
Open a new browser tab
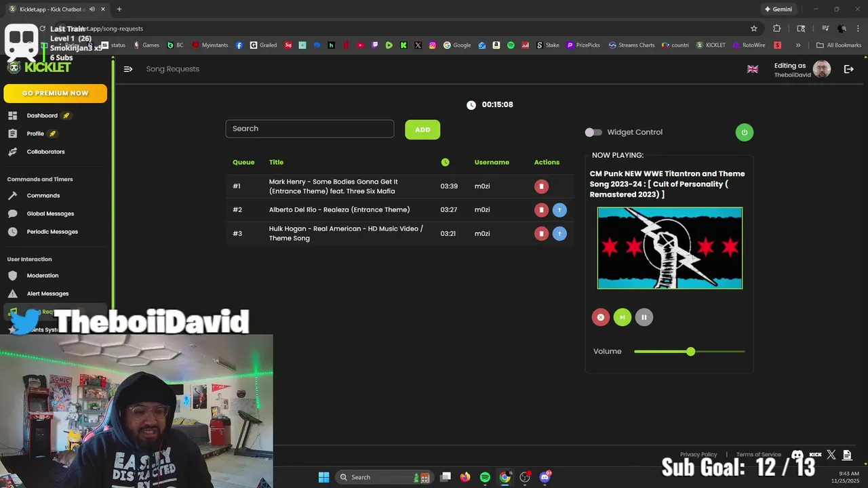119,9
